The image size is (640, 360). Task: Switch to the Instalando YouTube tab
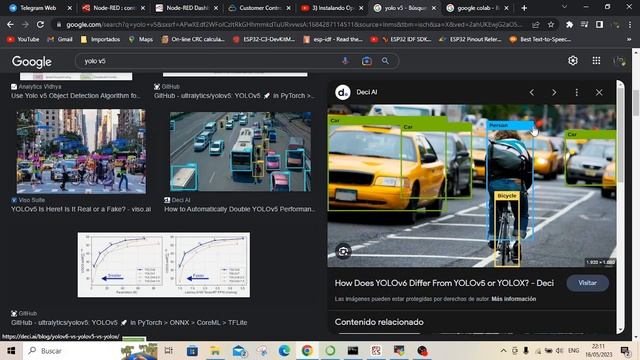tap(333, 8)
